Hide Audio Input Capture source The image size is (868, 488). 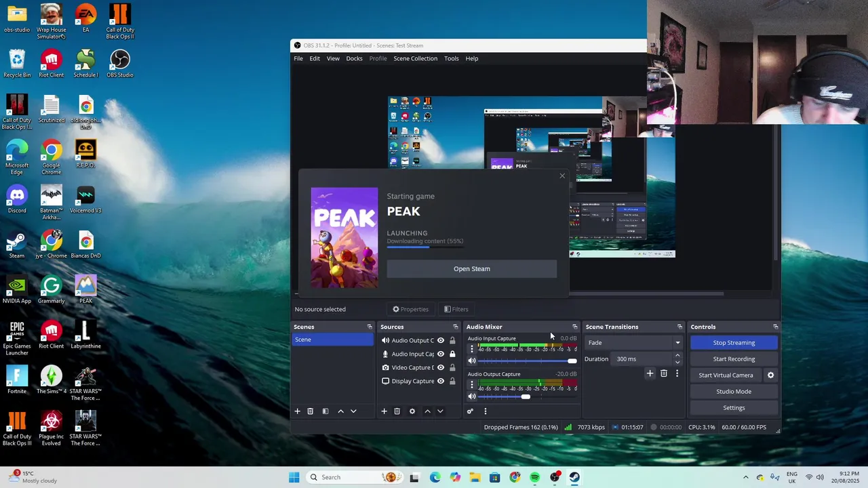click(x=441, y=354)
